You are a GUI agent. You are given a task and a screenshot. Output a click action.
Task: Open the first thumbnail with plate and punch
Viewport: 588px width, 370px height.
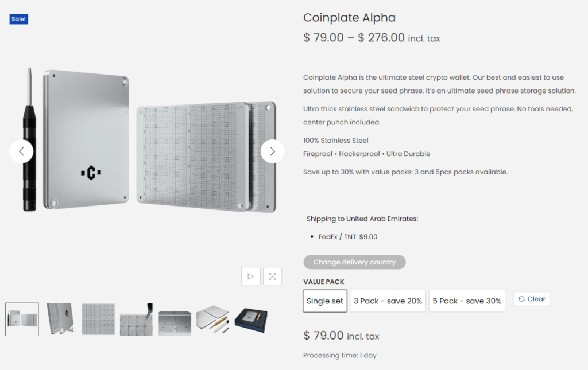(22, 319)
